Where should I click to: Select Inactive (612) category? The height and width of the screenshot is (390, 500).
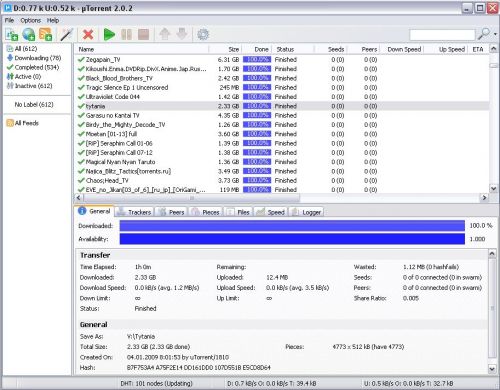click(30, 86)
